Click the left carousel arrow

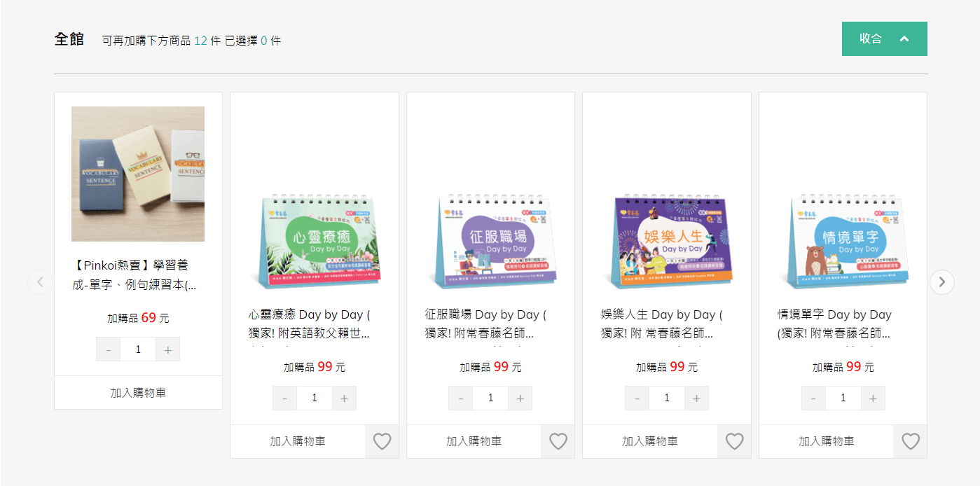[39, 282]
